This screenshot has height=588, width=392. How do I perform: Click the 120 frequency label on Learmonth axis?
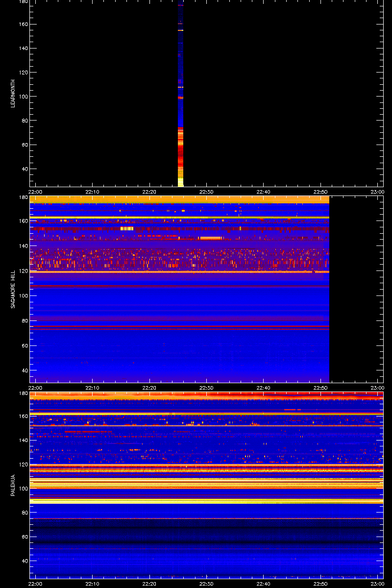coord(23,72)
